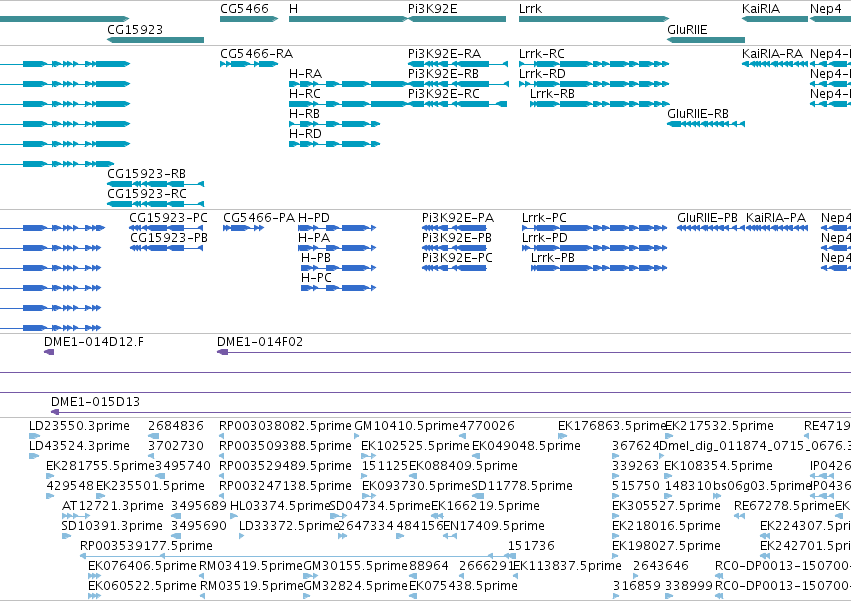The width and height of the screenshot is (851, 601).
Task: Select the CG5466 gene feature
Action: [x=249, y=19]
